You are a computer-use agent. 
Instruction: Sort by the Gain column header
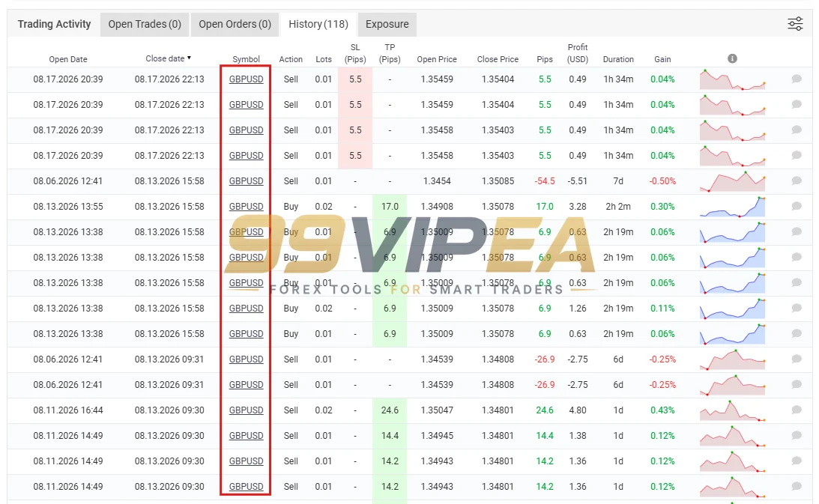click(x=663, y=59)
